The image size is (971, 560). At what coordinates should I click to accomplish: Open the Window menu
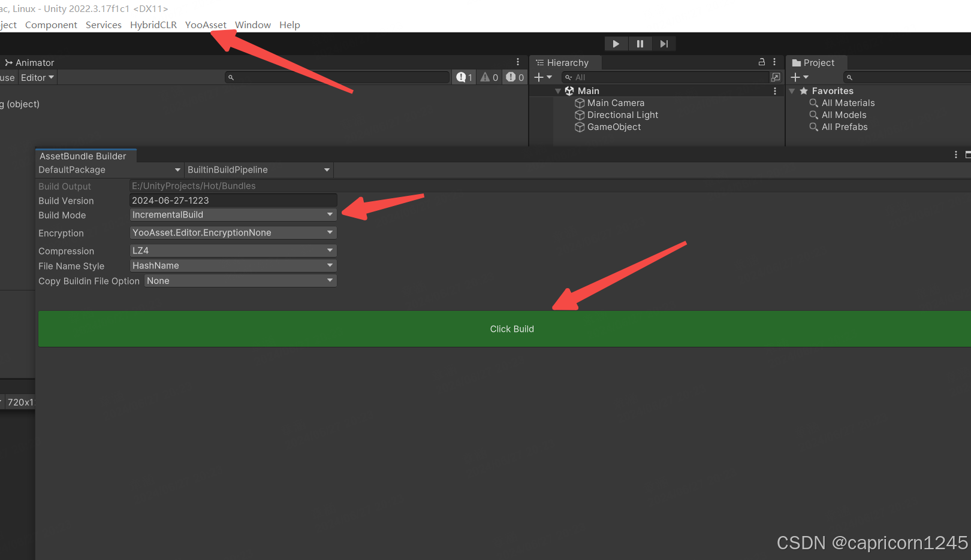click(x=253, y=25)
